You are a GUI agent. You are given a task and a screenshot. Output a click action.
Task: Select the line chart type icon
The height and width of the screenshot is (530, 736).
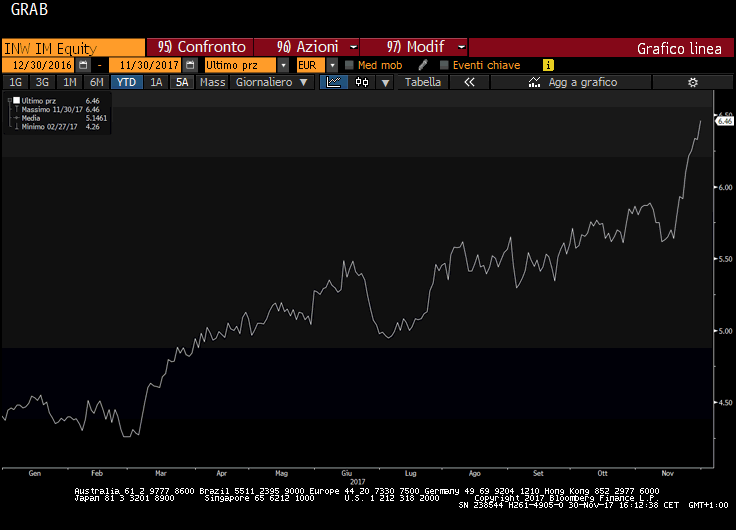click(x=333, y=82)
